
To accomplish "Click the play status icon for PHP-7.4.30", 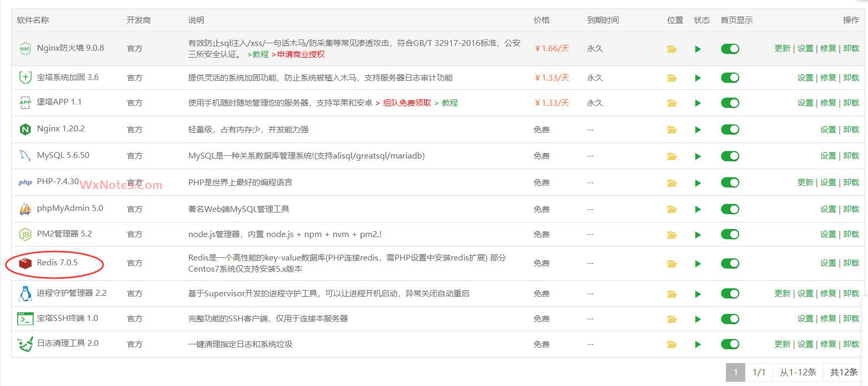I will [x=698, y=183].
